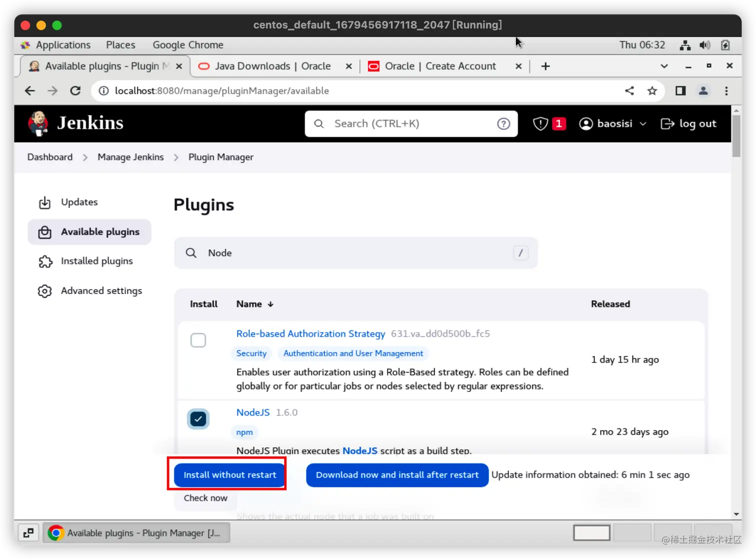This screenshot has width=756, height=559.
Task: Click the Security tag
Action: [x=251, y=353]
